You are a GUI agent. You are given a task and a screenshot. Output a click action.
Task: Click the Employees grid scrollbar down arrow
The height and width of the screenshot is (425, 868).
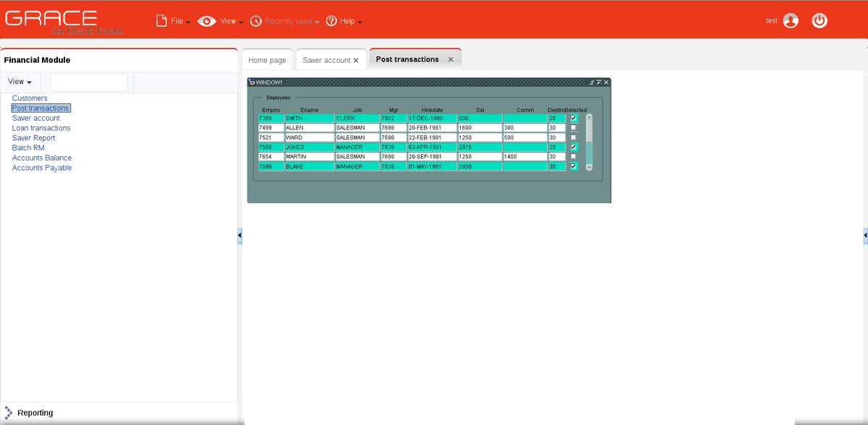coord(589,167)
